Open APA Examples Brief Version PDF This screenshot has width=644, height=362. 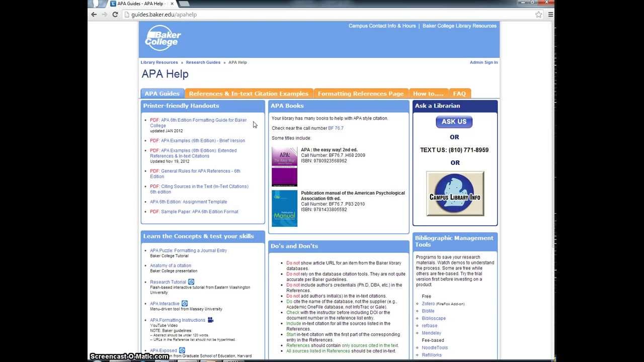coord(197,141)
